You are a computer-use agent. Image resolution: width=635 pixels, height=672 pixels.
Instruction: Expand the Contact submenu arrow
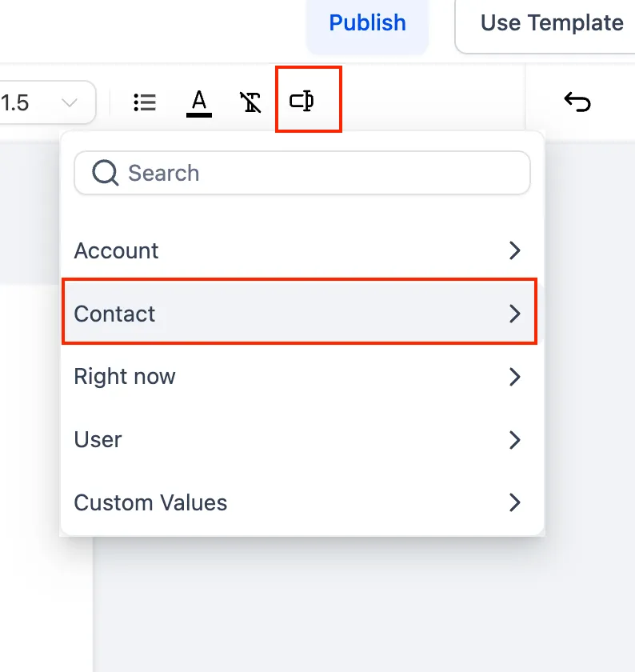tap(514, 314)
